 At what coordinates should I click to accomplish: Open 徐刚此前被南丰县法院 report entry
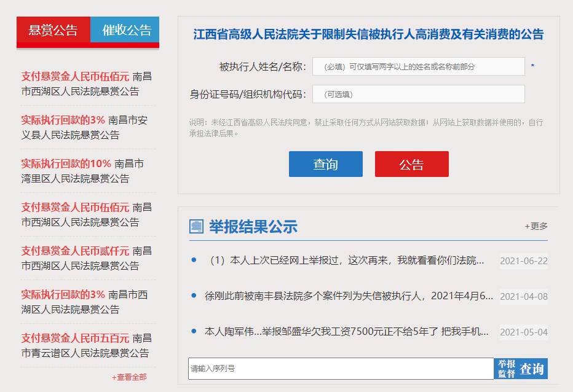click(x=349, y=296)
